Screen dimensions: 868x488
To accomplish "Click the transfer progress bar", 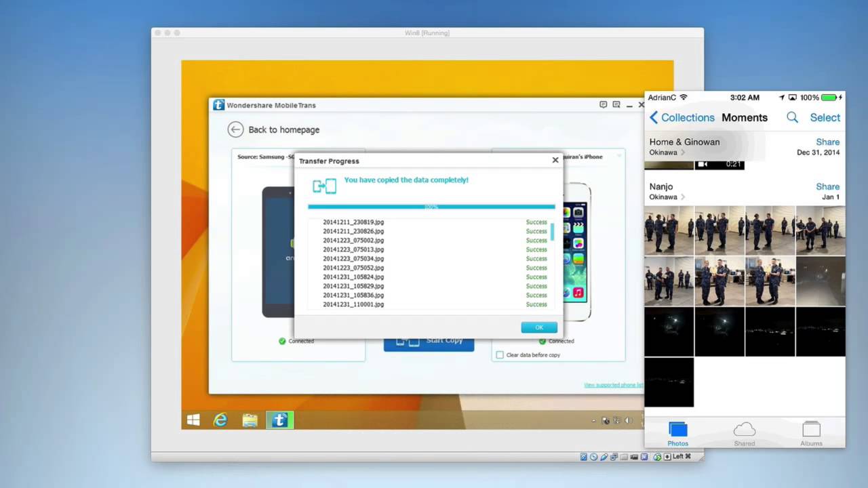I will 431,207.
